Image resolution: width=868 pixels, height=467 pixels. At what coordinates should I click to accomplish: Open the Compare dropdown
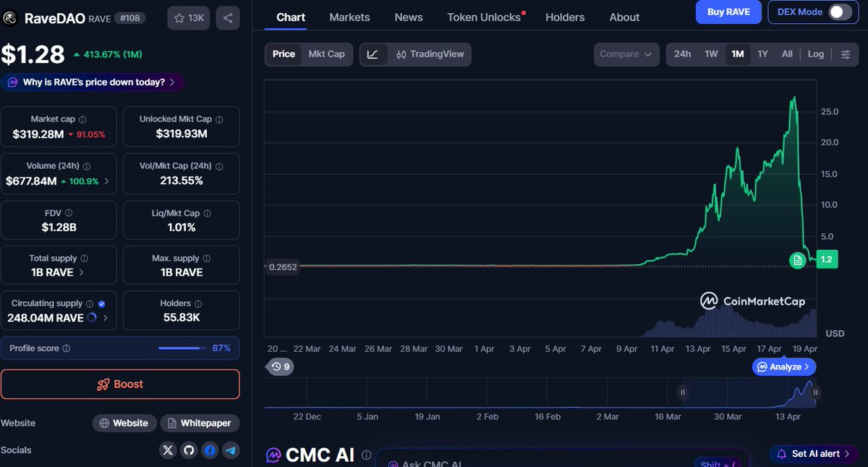click(x=626, y=54)
